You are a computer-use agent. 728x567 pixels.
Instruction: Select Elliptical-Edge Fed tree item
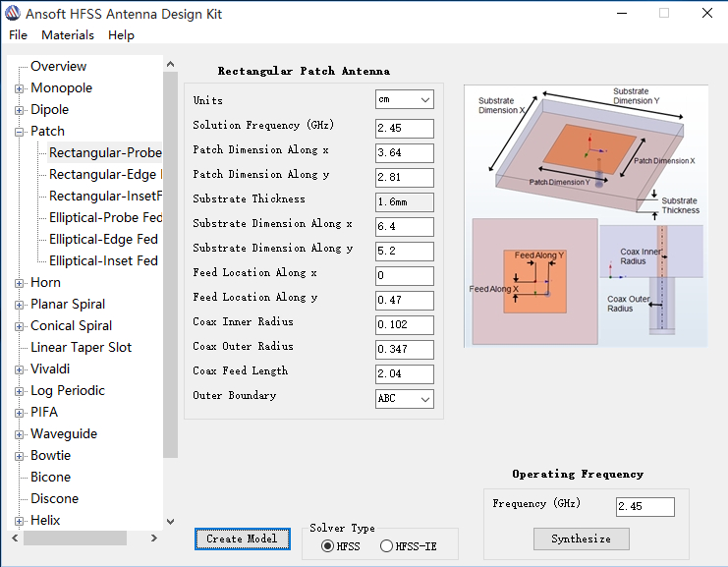pos(103,239)
